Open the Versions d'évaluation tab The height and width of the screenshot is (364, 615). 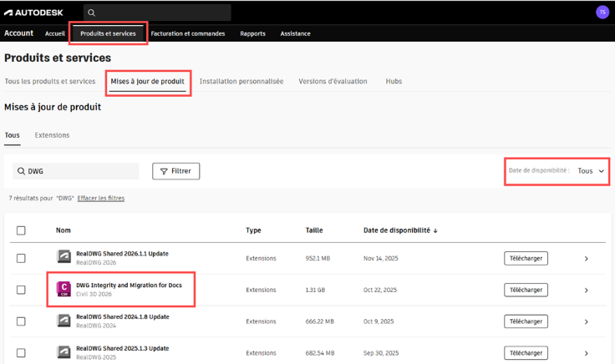333,81
